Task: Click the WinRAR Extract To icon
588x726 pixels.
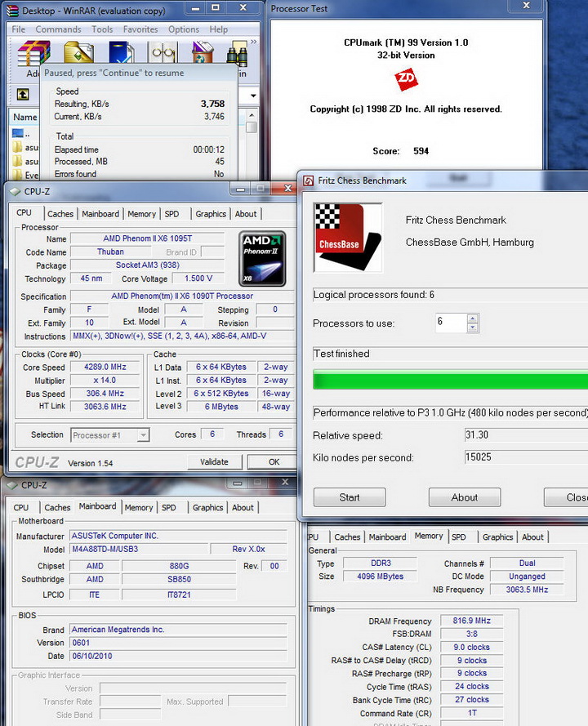Action: (78, 52)
